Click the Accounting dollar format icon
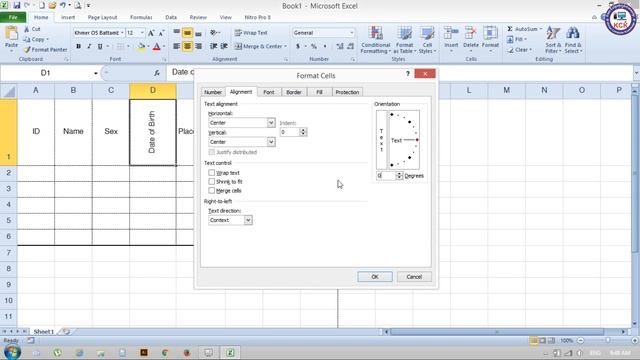The width and height of the screenshot is (640, 360). (298, 47)
